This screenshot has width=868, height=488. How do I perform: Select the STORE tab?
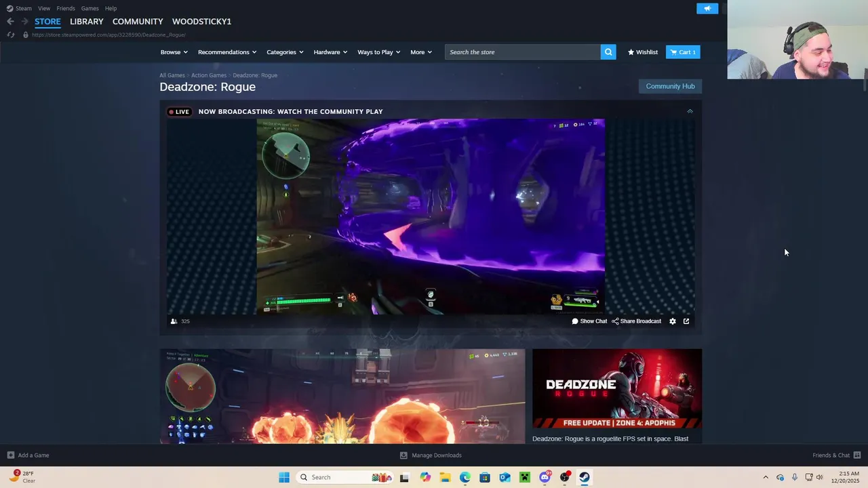47,22
